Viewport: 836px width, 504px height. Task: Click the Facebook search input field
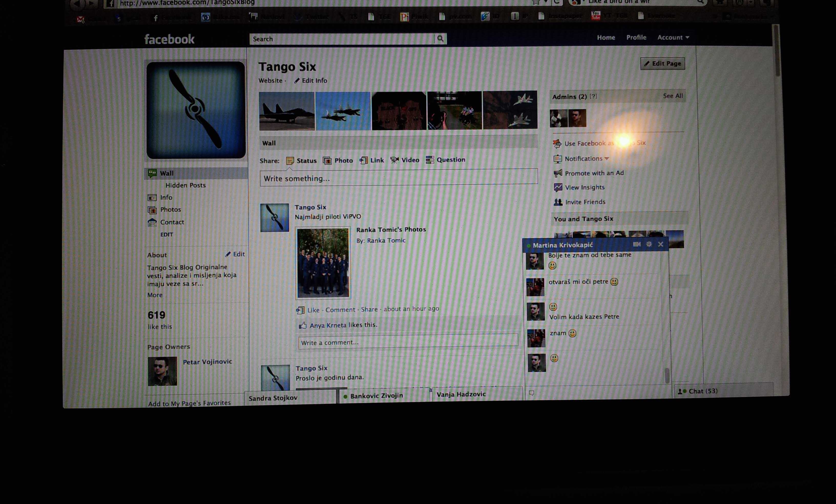pyautogui.click(x=342, y=39)
